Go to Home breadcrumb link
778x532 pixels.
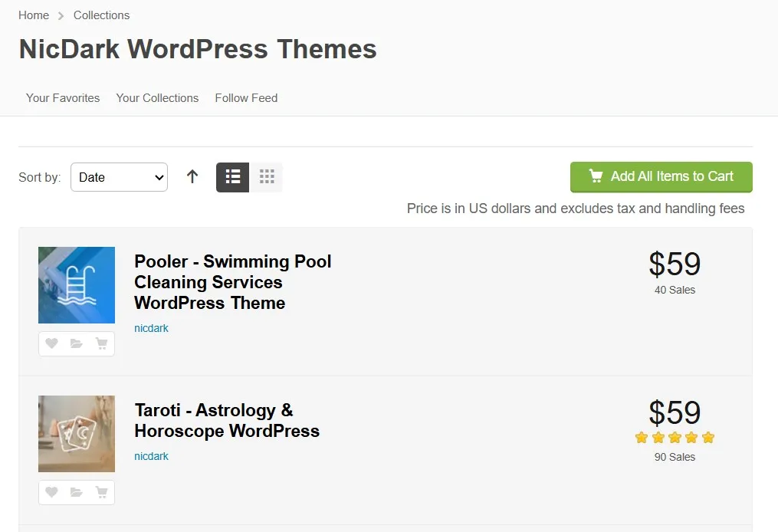[34, 15]
